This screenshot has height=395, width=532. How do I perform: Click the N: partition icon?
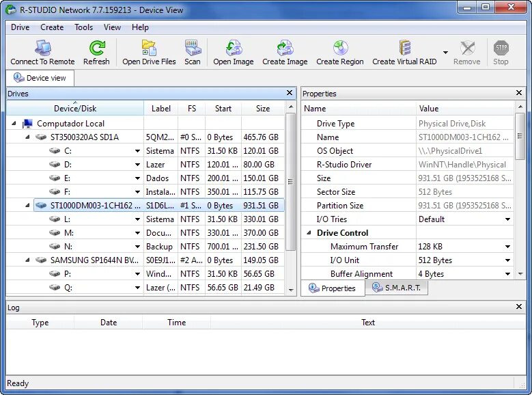pos(55,246)
